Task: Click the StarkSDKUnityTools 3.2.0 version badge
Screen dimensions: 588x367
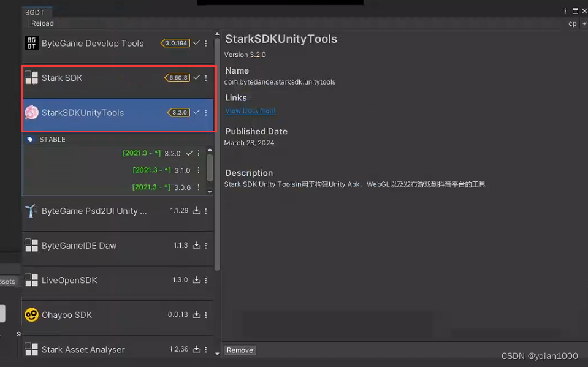Action: pyautogui.click(x=178, y=113)
